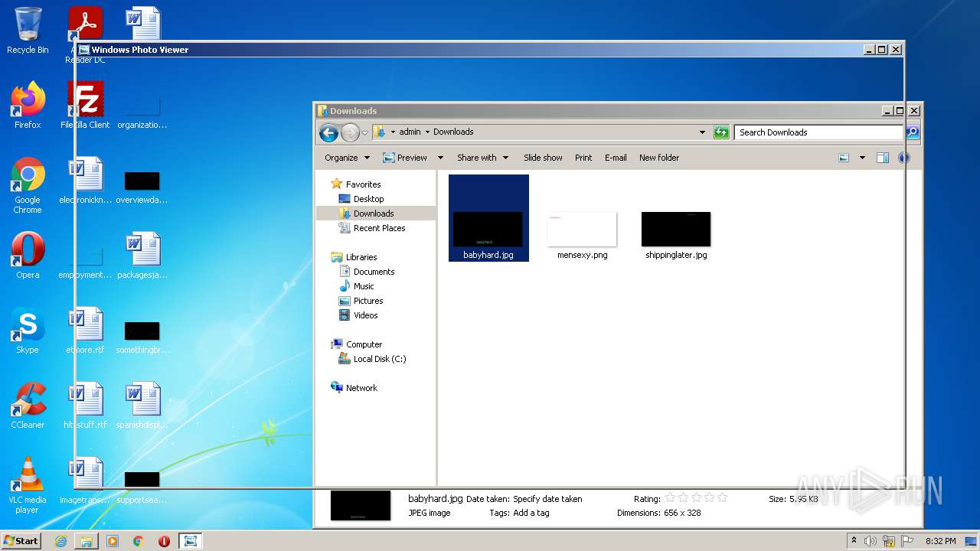Click Windows Explorer taskbar icon

pos(87,541)
